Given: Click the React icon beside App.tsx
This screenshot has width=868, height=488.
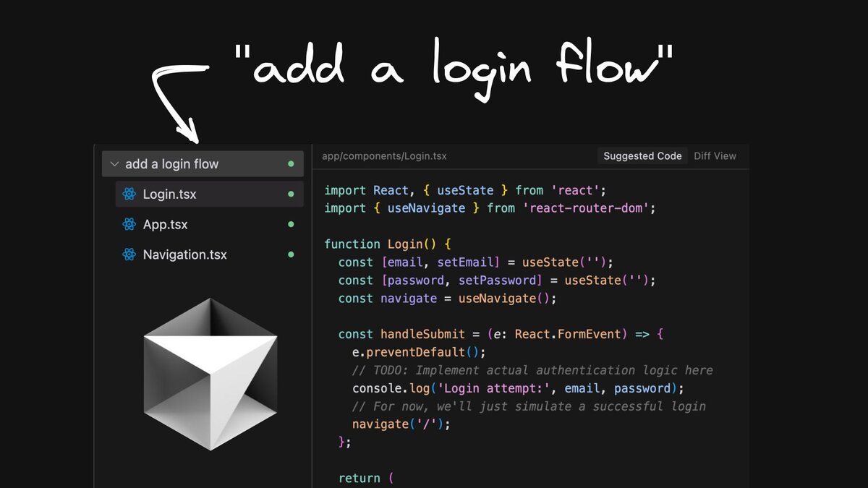Looking at the screenshot, I should click(129, 224).
